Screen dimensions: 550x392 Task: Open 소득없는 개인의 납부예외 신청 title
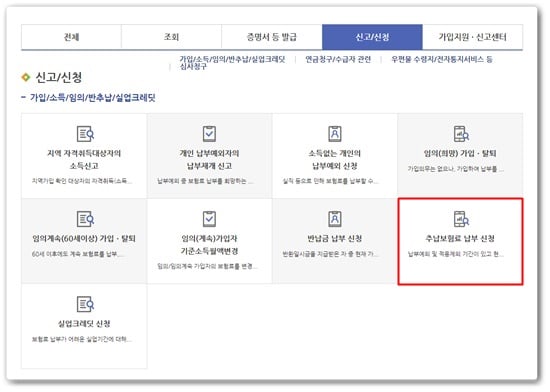tap(335, 160)
